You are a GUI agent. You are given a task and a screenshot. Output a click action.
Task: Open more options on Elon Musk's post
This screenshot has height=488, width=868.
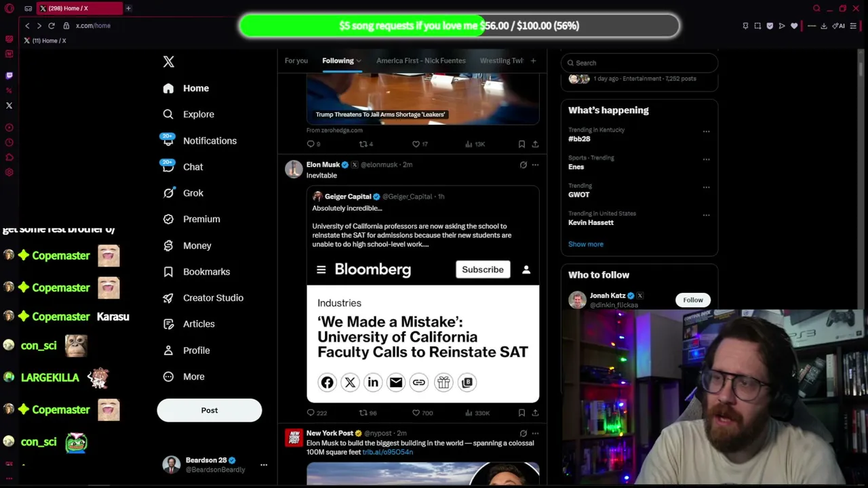tap(535, 165)
